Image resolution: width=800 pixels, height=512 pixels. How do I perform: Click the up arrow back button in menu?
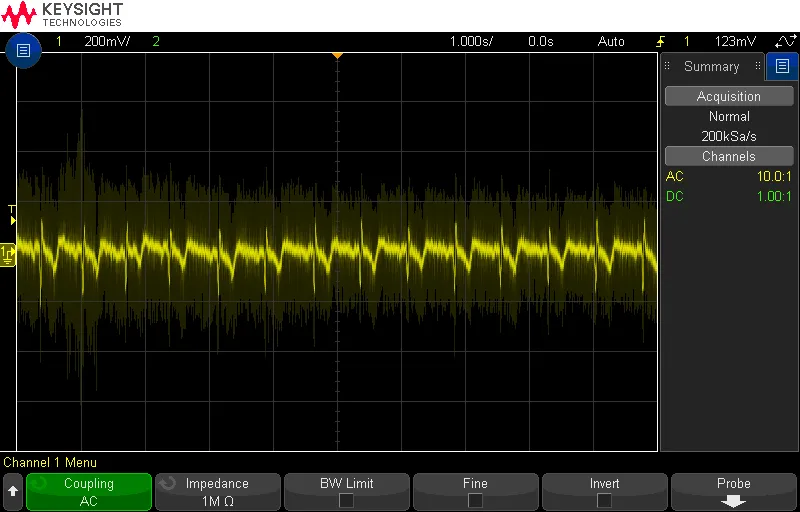click(13, 492)
